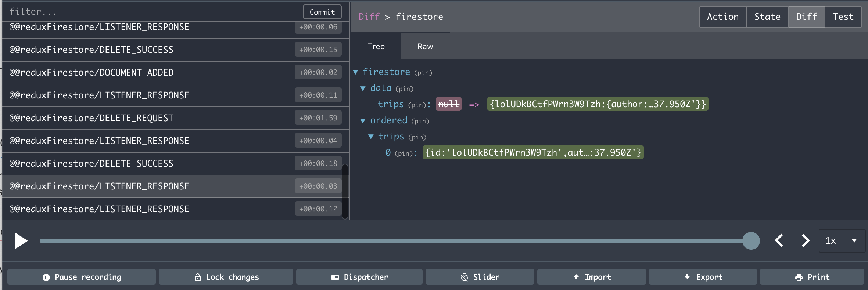Image resolution: width=868 pixels, height=290 pixels.
Task: Click the new trips value in green
Action: pos(598,104)
